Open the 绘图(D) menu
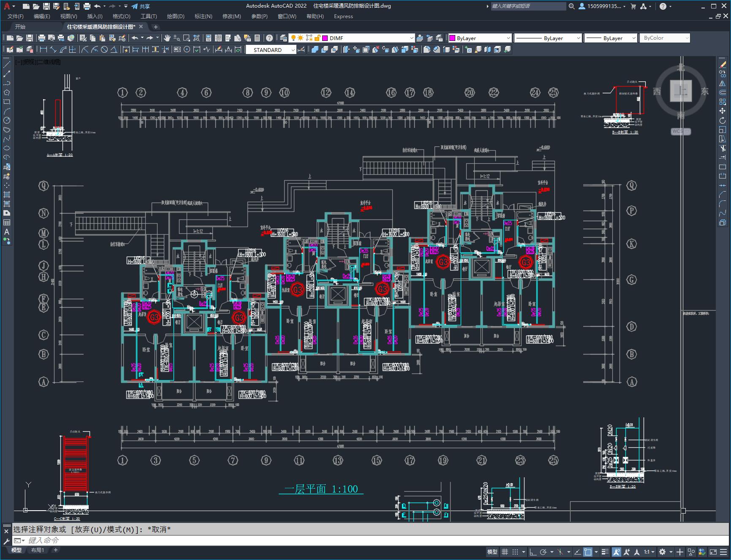The height and width of the screenshot is (560, 731). [x=176, y=16]
